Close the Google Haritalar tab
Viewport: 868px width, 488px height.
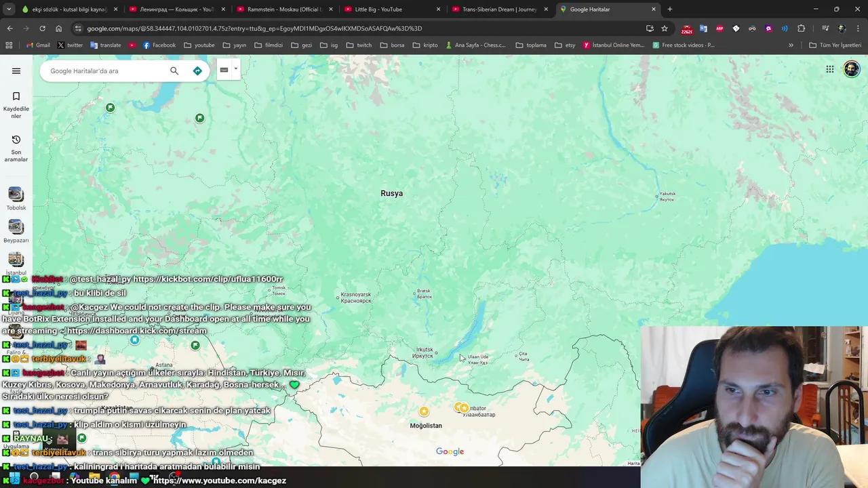[654, 9]
